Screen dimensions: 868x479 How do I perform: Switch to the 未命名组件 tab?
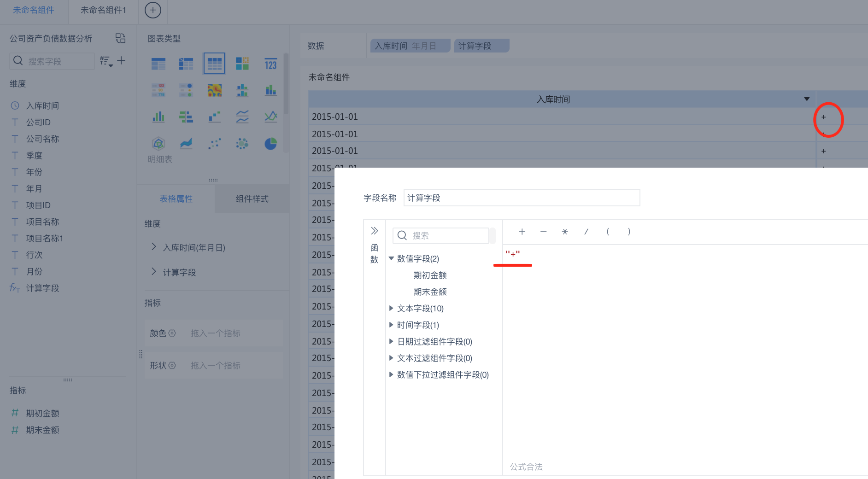[34, 10]
